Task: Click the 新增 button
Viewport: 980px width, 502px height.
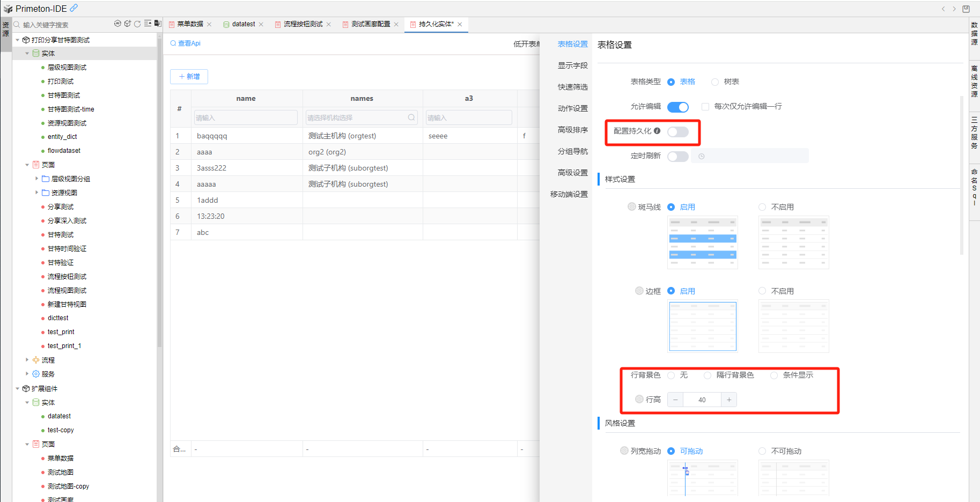Action: pos(189,77)
